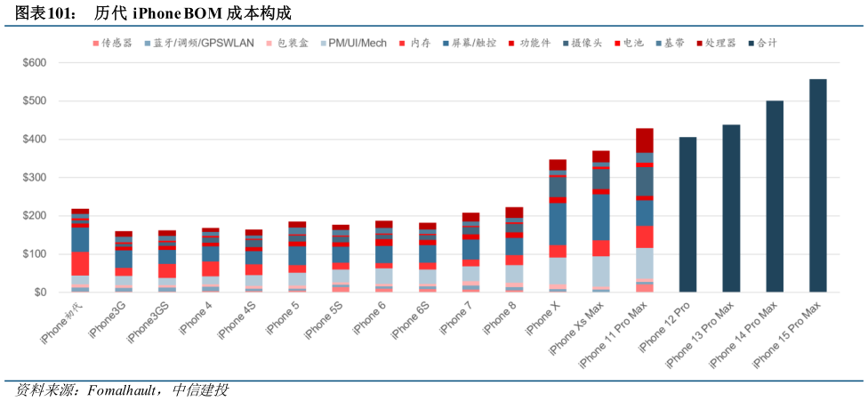Screen dimensions: 868x401
Task: Click the 传感器 legend color marker
Action: (95, 43)
